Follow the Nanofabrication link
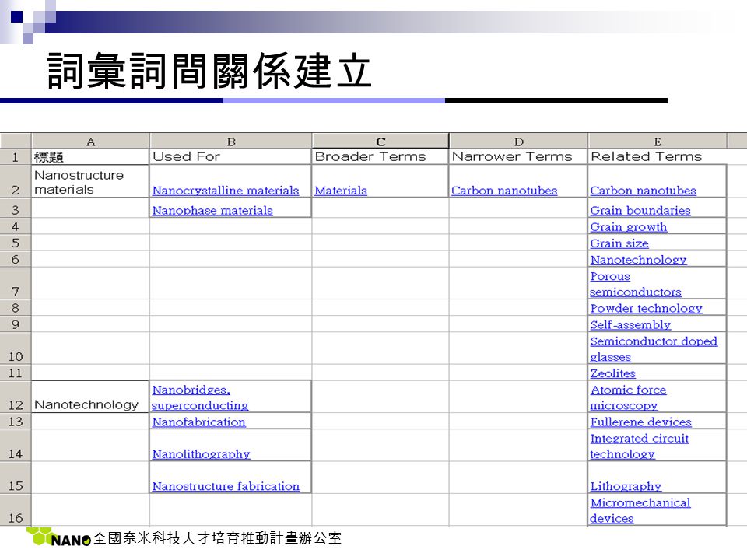Screen dimensions: 747x560 click(198, 422)
